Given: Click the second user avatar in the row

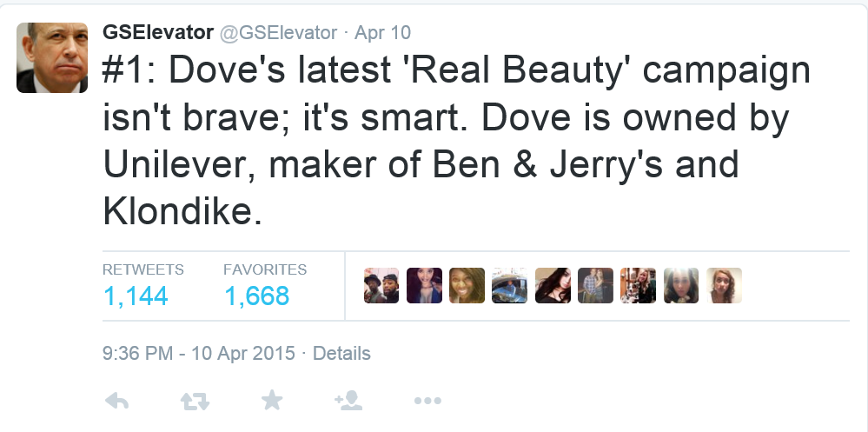Looking at the screenshot, I should 424,285.
